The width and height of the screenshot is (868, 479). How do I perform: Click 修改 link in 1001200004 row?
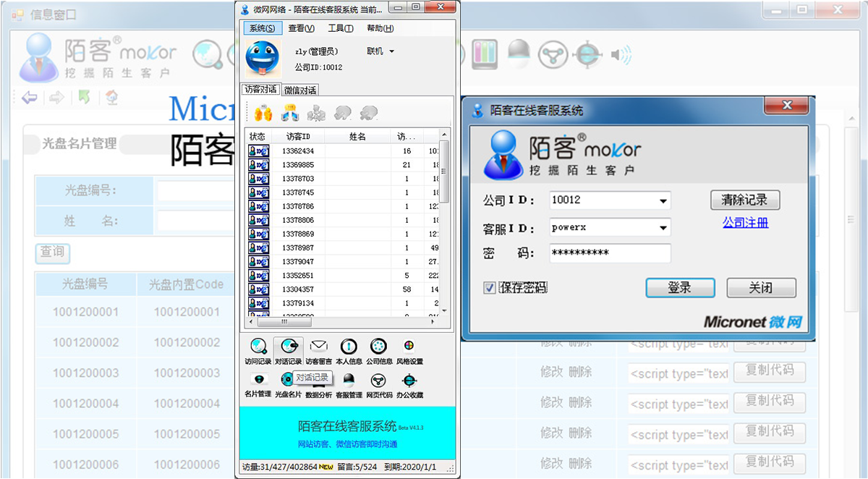[x=552, y=402]
